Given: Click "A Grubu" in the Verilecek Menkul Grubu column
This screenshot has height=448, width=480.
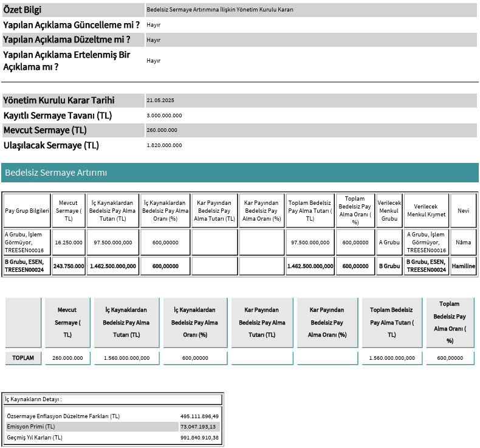Looking at the screenshot, I should tap(389, 243).
